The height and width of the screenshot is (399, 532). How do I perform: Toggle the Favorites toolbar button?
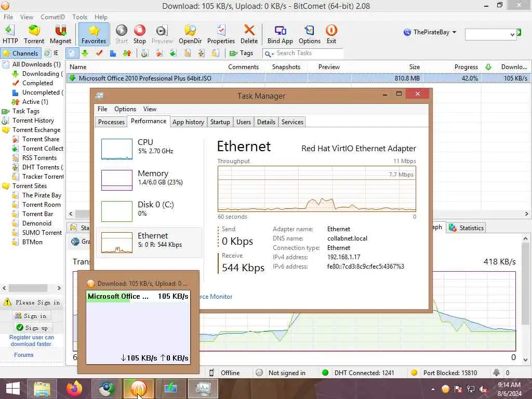tap(94, 34)
